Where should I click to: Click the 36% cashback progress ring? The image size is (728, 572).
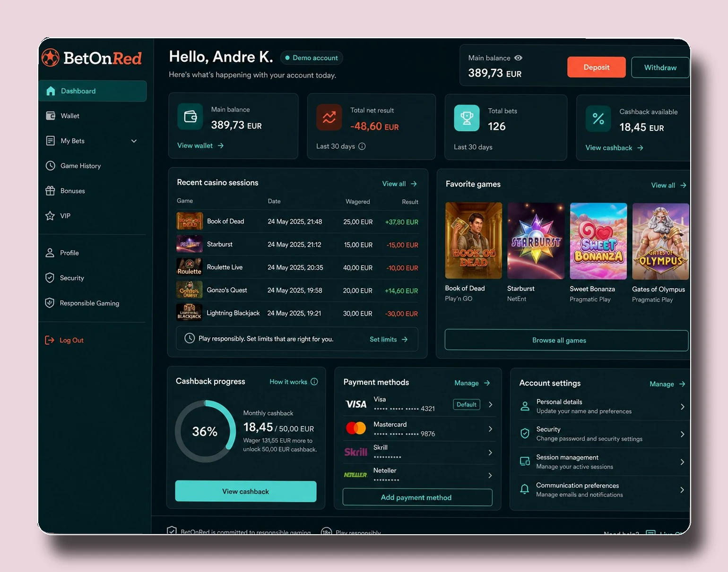(205, 431)
